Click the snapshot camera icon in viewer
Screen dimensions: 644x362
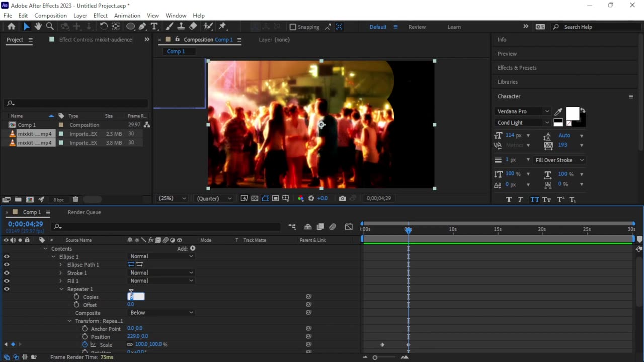point(342,198)
